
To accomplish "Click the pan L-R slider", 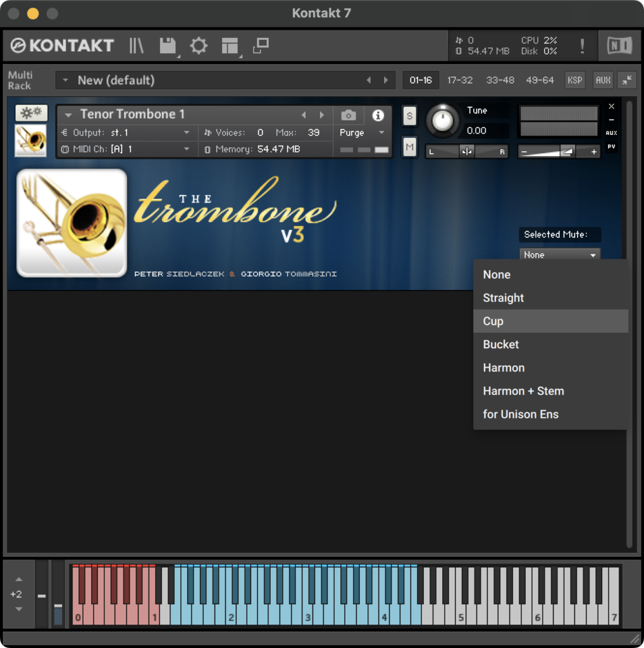I will pos(467,152).
